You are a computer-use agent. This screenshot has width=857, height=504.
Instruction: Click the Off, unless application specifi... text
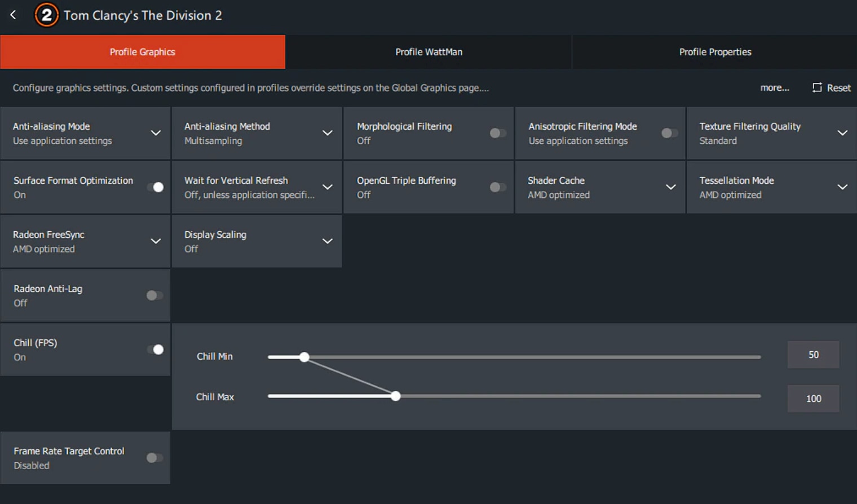click(x=249, y=195)
